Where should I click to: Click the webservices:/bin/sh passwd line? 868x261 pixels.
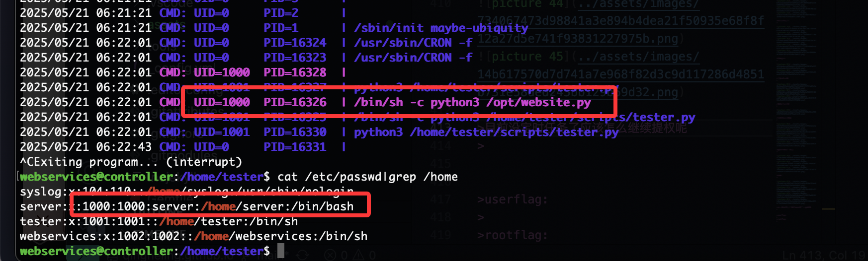point(194,236)
